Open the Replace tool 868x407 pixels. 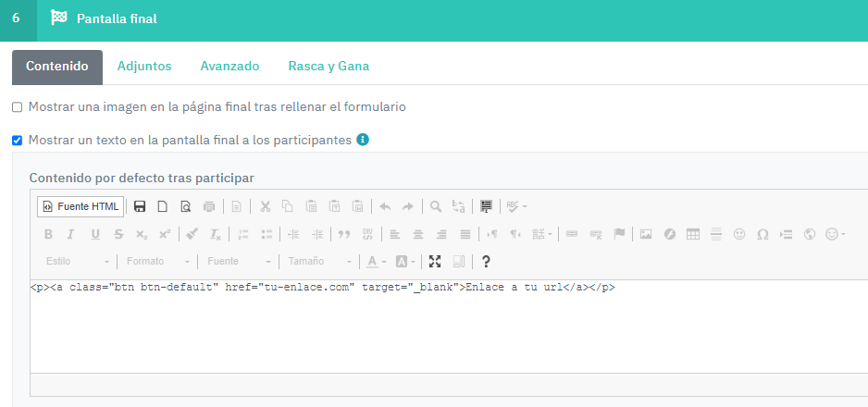coord(459,206)
